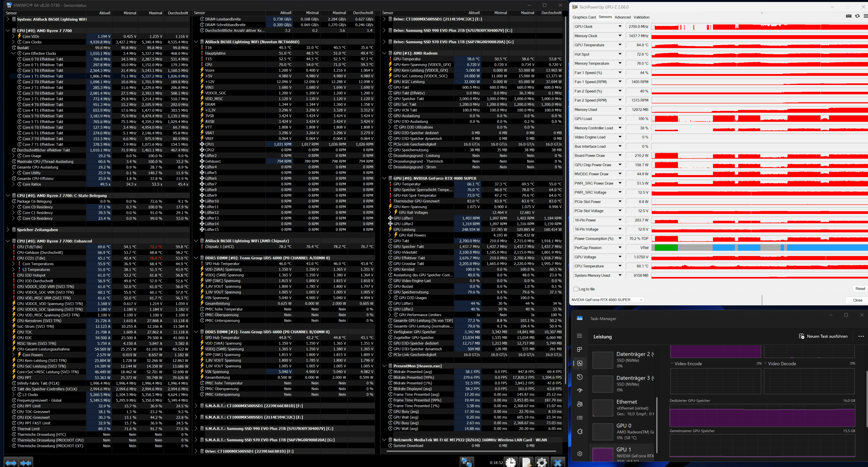Screen dimensions: 868x467
Task: Click the HWiNFO reset clock icon
Action: coord(511,462)
